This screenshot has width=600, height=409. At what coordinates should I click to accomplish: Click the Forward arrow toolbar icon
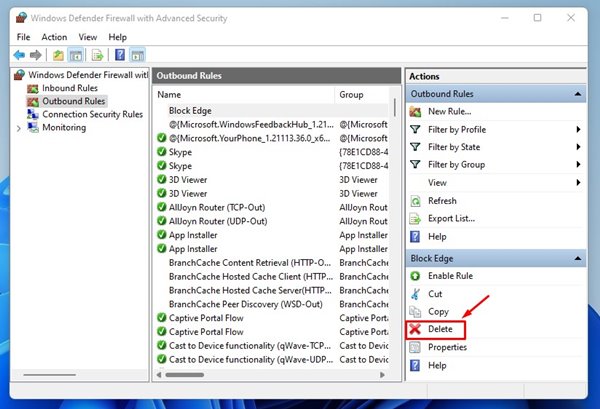point(36,55)
